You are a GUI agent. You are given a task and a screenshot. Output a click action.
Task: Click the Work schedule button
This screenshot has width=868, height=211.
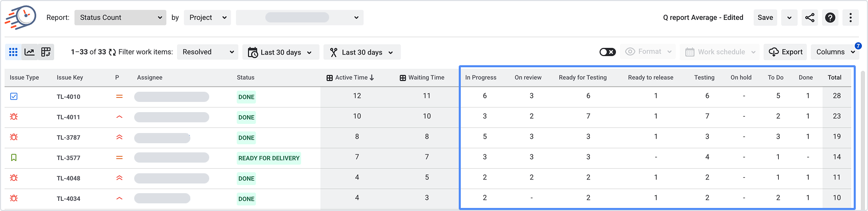[720, 52]
